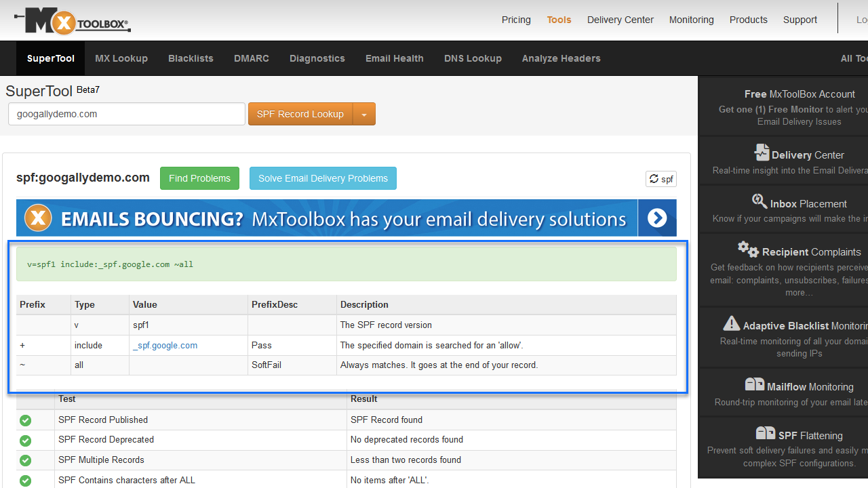868x488 pixels.
Task: Follow the _spf.google.com link
Action: (165, 345)
